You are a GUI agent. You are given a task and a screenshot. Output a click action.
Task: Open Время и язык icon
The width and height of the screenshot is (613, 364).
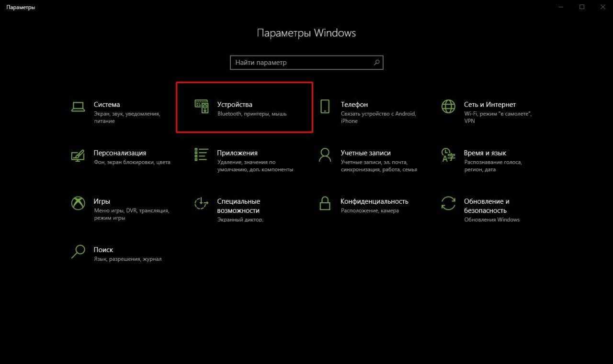coord(448,155)
